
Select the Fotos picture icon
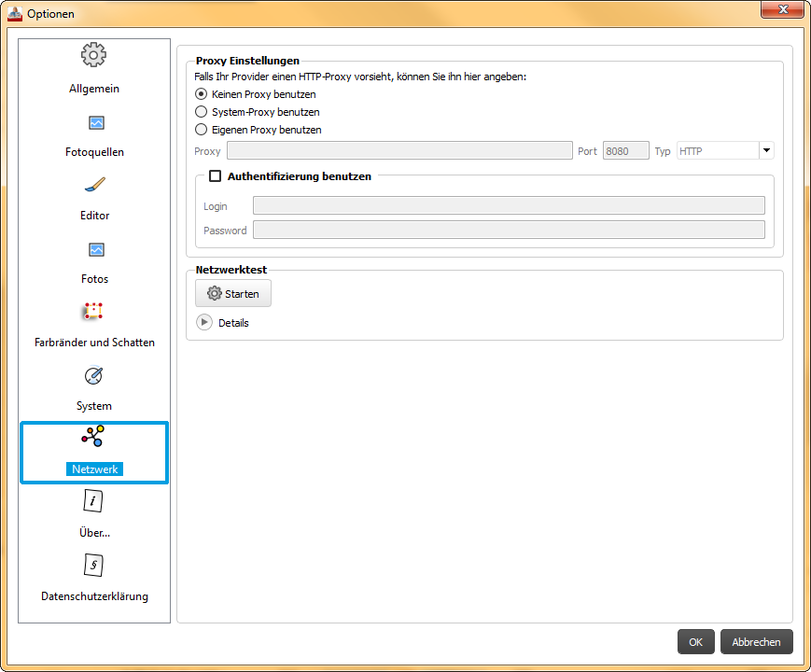pyautogui.click(x=95, y=249)
